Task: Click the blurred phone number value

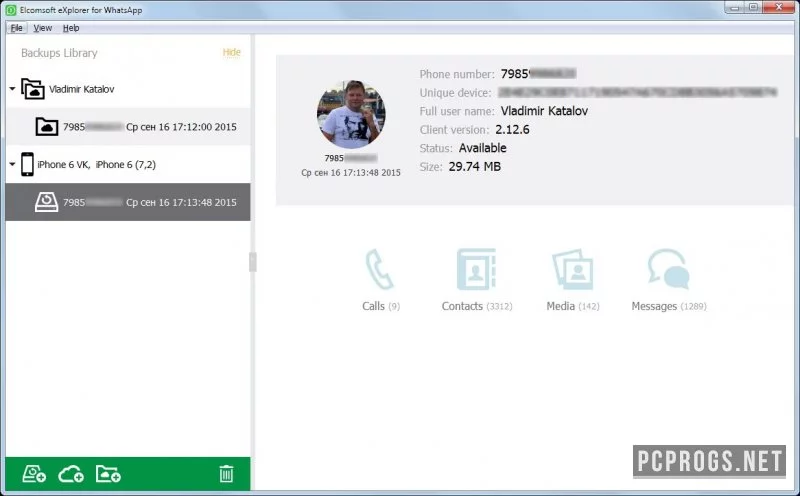Action: click(x=538, y=74)
